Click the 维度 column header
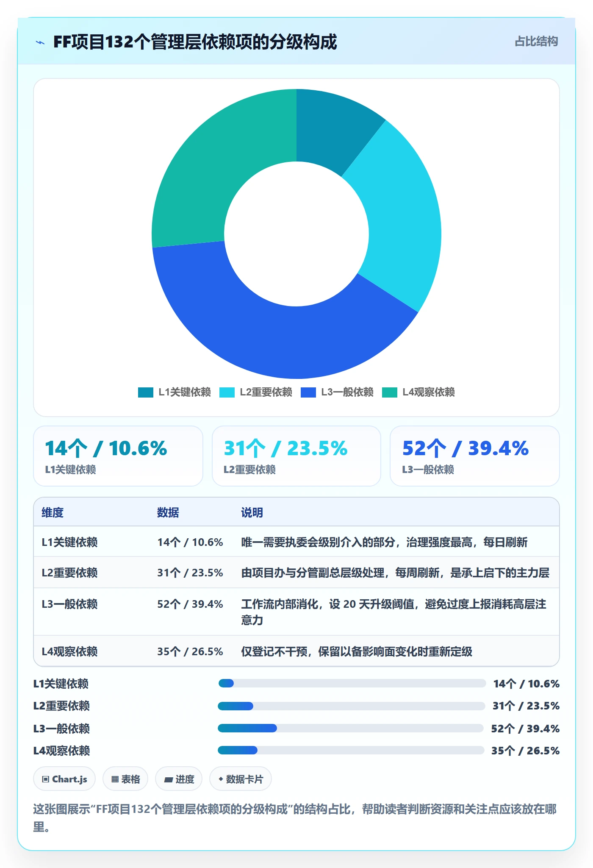The height and width of the screenshot is (868, 593). coord(53,512)
